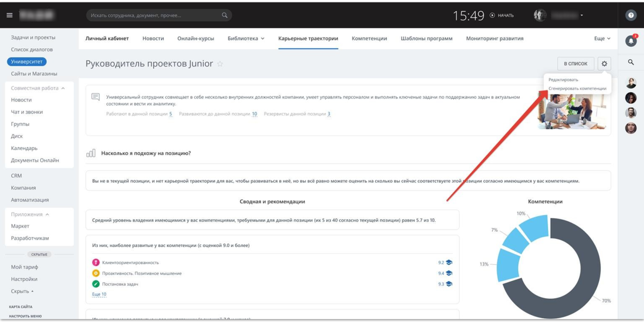Click the graduation cap icon beside 9.2
Image resolution: width=644 pixels, height=323 pixels.
[x=449, y=263]
